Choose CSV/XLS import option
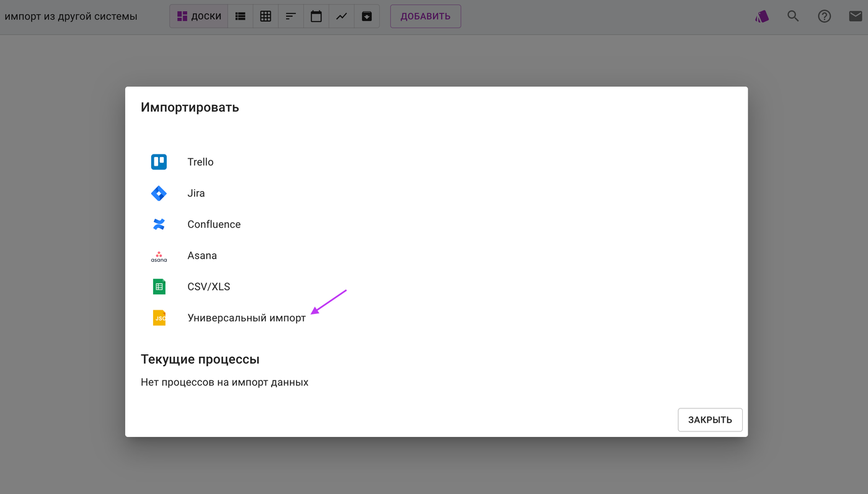 point(208,286)
